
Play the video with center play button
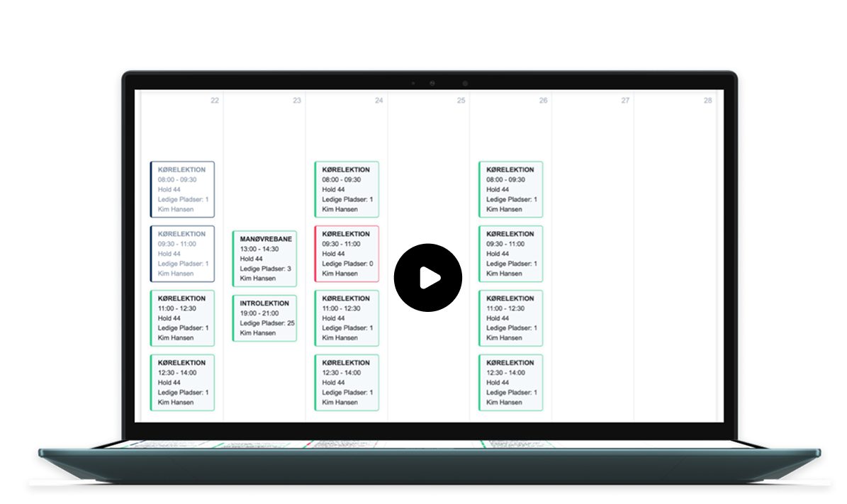pyautogui.click(x=427, y=278)
